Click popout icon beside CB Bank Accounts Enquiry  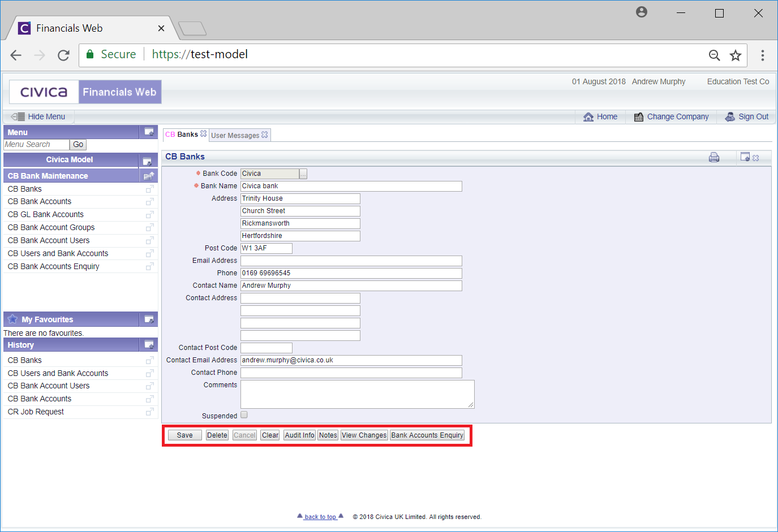point(149,267)
